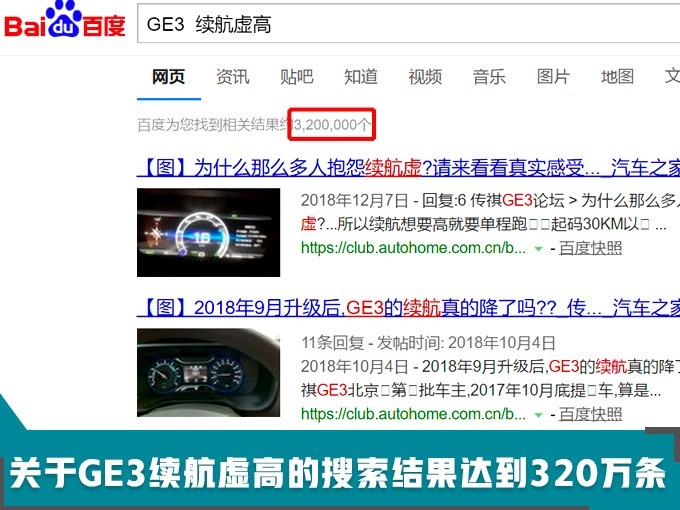Screen dimensions: 680x510
Task: Click the search box containing GE3 续航虚高
Action: point(400,25)
